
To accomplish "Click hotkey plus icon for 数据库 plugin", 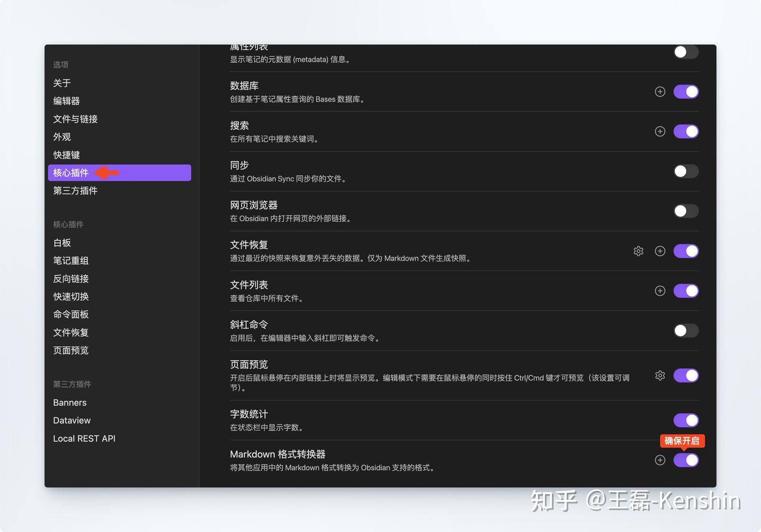I will point(660,92).
